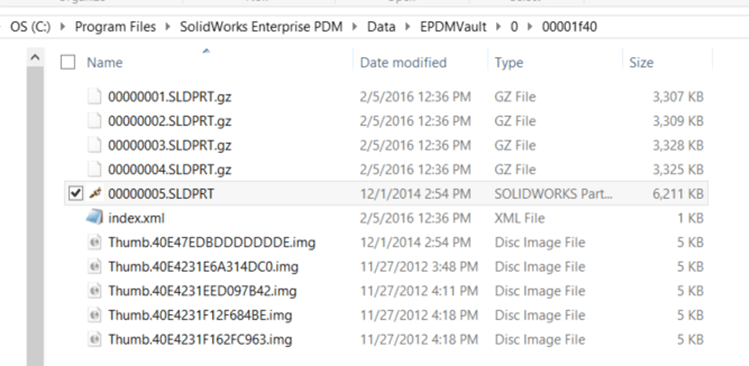Expand the arrow after SolidWorks Enterprise PDM
The height and width of the screenshot is (366, 749).
click(x=355, y=27)
